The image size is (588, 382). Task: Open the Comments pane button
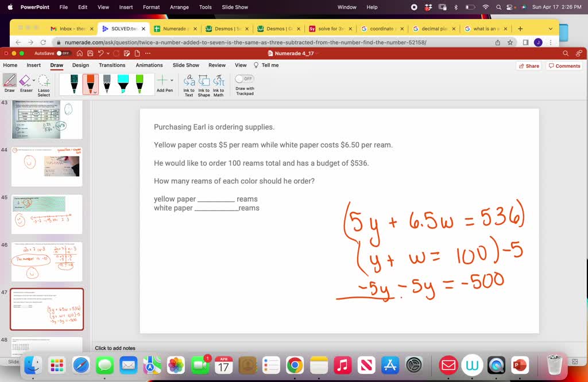[x=564, y=66]
